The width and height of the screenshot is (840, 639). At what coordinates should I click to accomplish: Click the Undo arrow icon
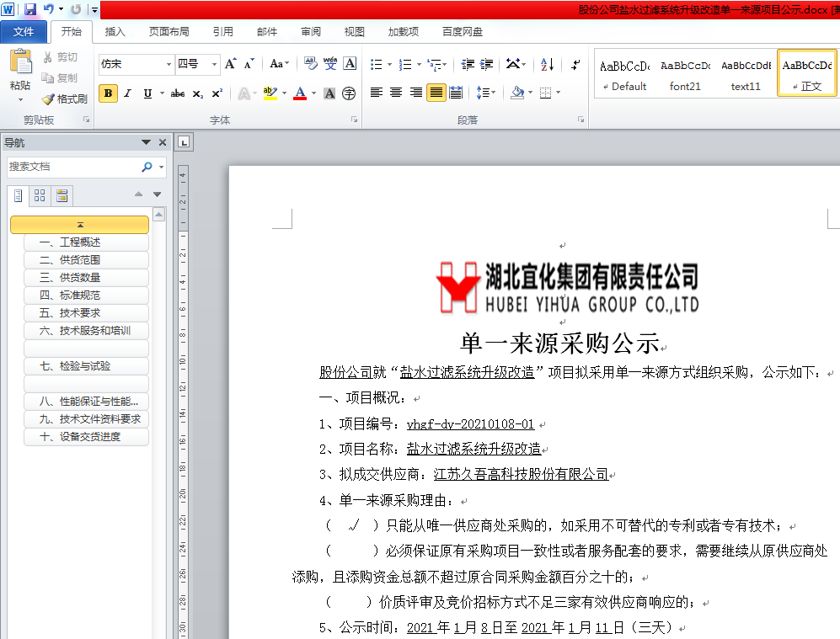tap(49, 9)
